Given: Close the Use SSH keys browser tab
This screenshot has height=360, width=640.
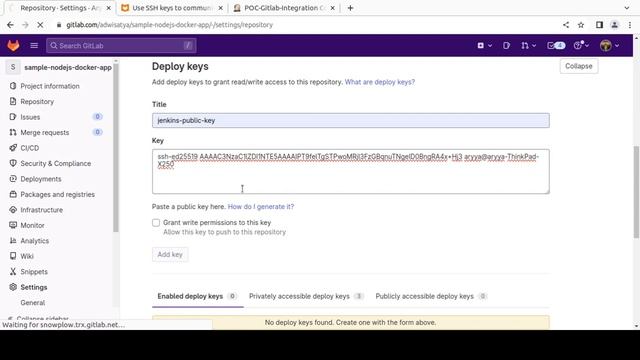Looking at the screenshot, I should point(220,8).
